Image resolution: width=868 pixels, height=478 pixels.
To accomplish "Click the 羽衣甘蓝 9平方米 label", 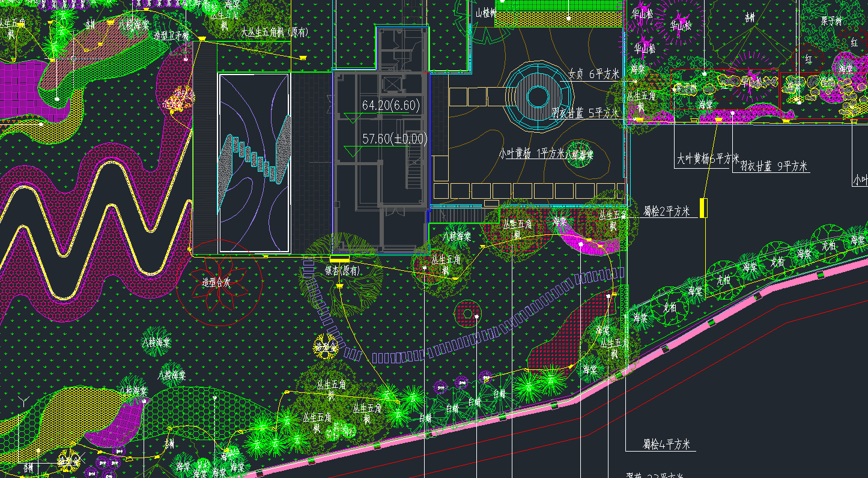I will (774, 166).
